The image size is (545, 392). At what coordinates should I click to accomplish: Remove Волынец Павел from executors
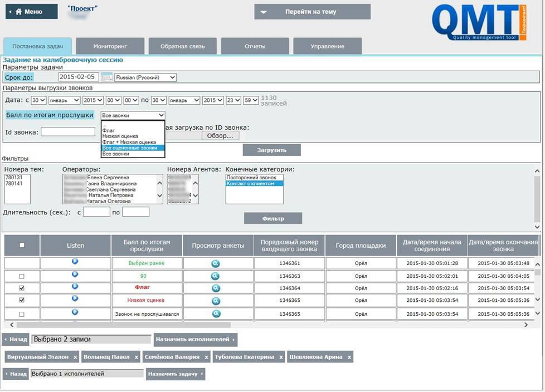click(x=136, y=357)
